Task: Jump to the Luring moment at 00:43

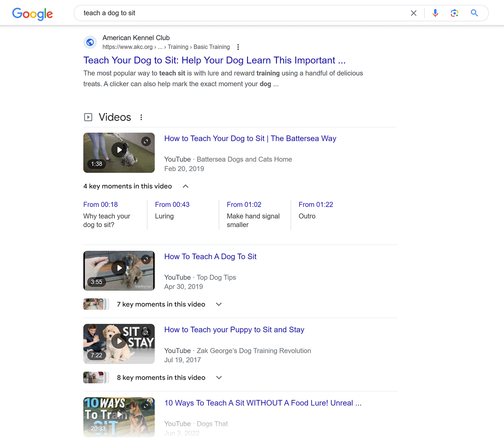Action: pos(172,204)
